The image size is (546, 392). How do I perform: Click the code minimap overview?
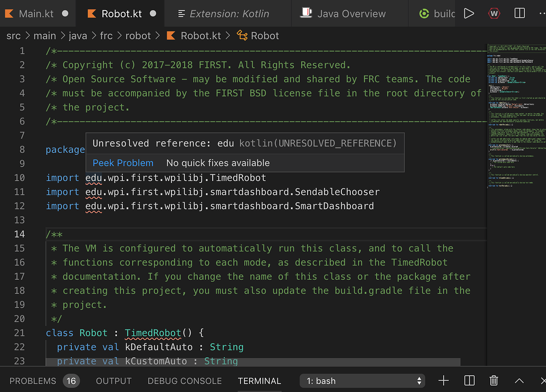(516, 116)
